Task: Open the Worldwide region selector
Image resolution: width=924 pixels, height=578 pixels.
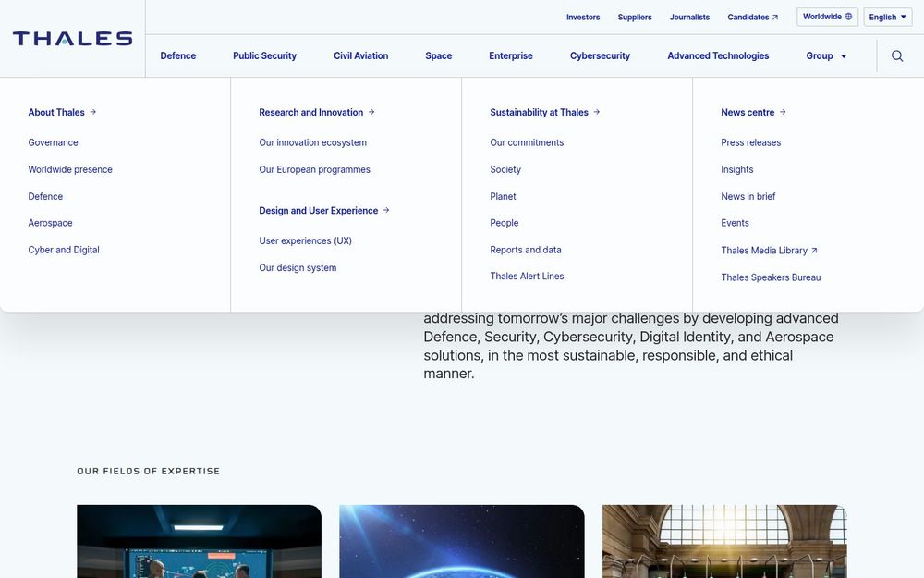Action: pos(825,16)
